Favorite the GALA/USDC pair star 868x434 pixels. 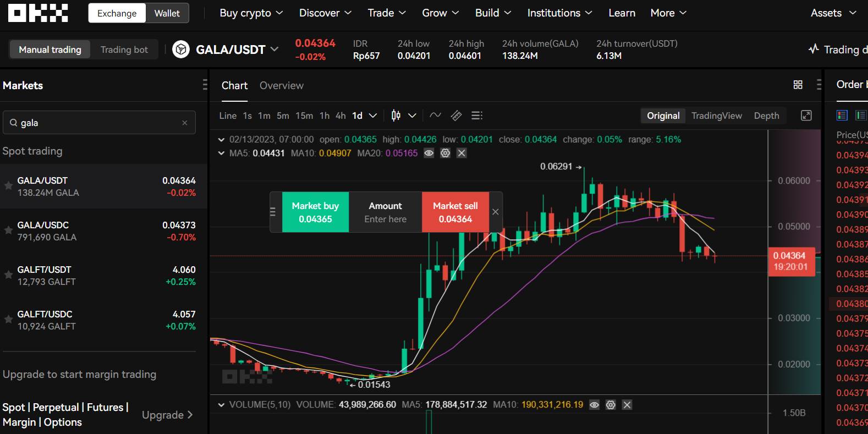pos(8,230)
